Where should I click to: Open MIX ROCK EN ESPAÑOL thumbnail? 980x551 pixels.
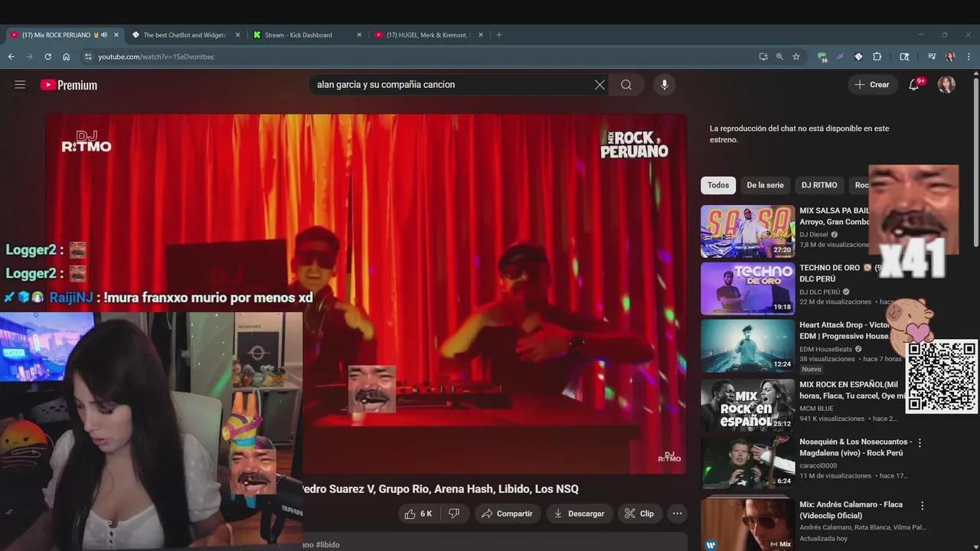coord(748,405)
